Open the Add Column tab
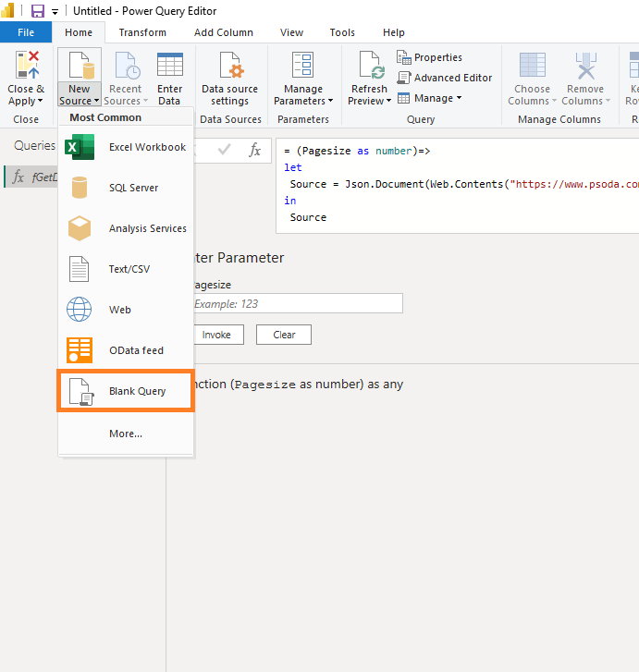 point(223,32)
